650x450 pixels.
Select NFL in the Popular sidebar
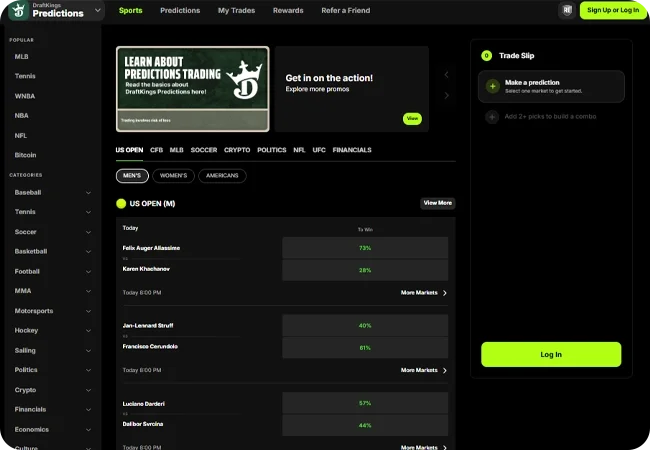click(x=21, y=135)
